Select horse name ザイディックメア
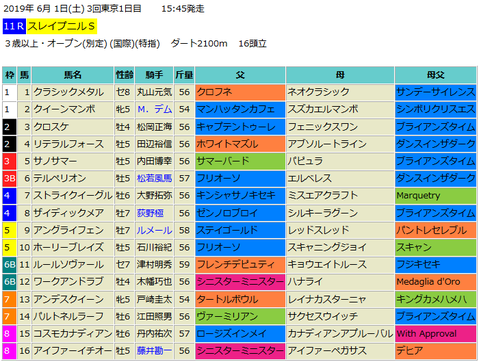This screenshot has height=362, width=479. tap(69, 213)
